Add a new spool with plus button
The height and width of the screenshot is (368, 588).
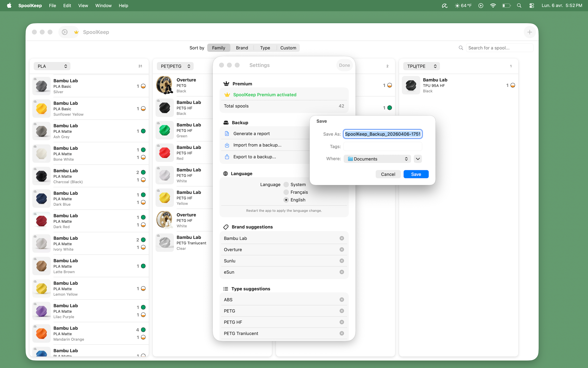click(x=530, y=32)
